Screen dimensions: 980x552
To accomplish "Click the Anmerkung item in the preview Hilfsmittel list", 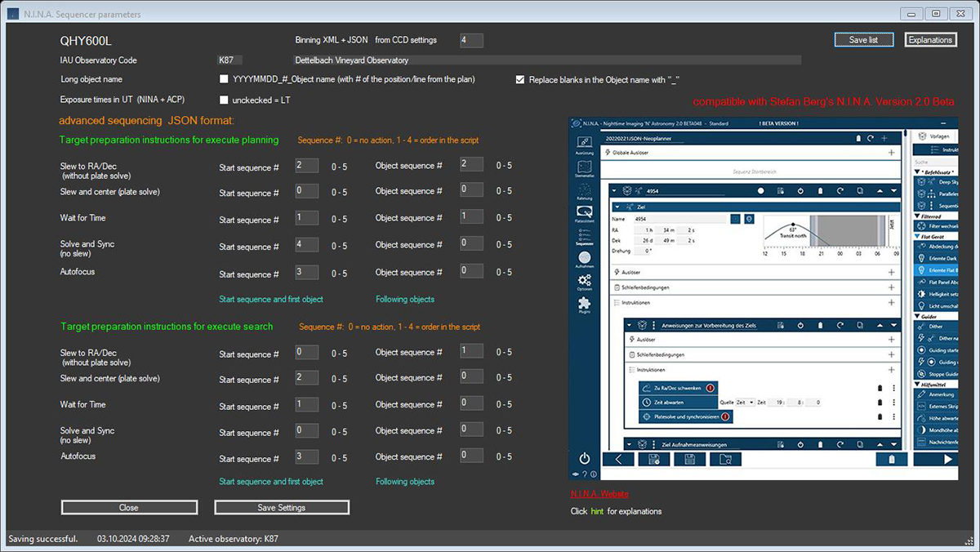I will click(x=935, y=394).
